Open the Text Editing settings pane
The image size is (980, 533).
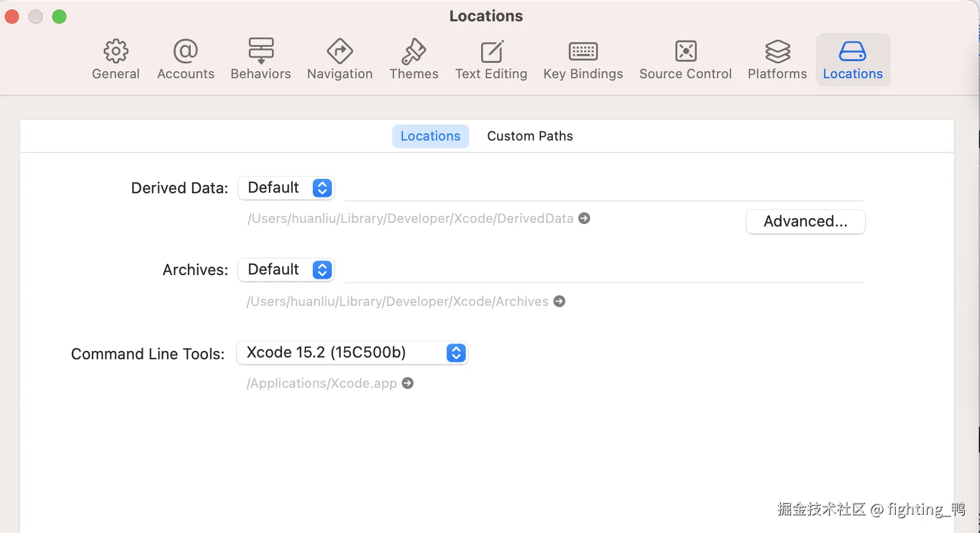coord(491,60)
